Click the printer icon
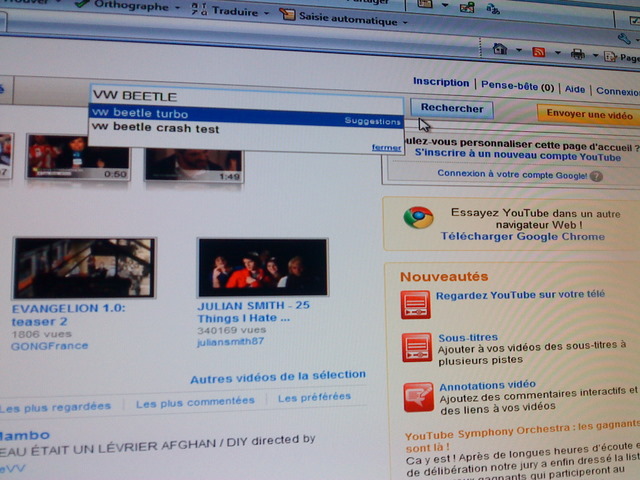This screenshot has width=640, height=480. (578, 54)
